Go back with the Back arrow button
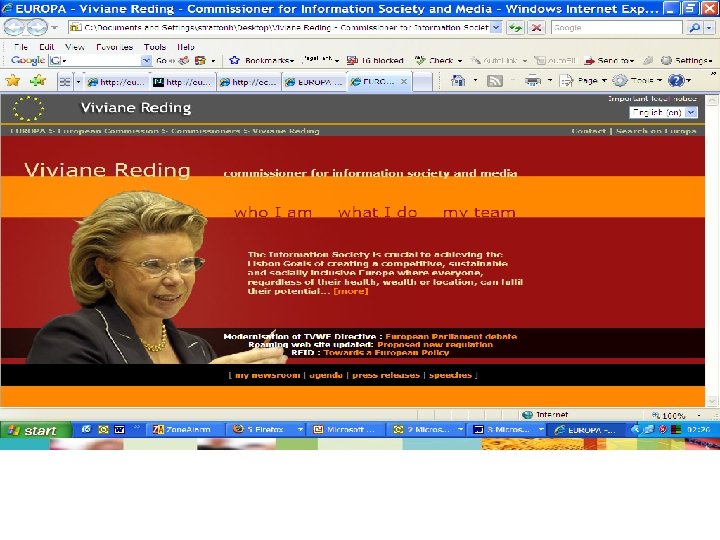720x540 pixels. click(14, 28)
